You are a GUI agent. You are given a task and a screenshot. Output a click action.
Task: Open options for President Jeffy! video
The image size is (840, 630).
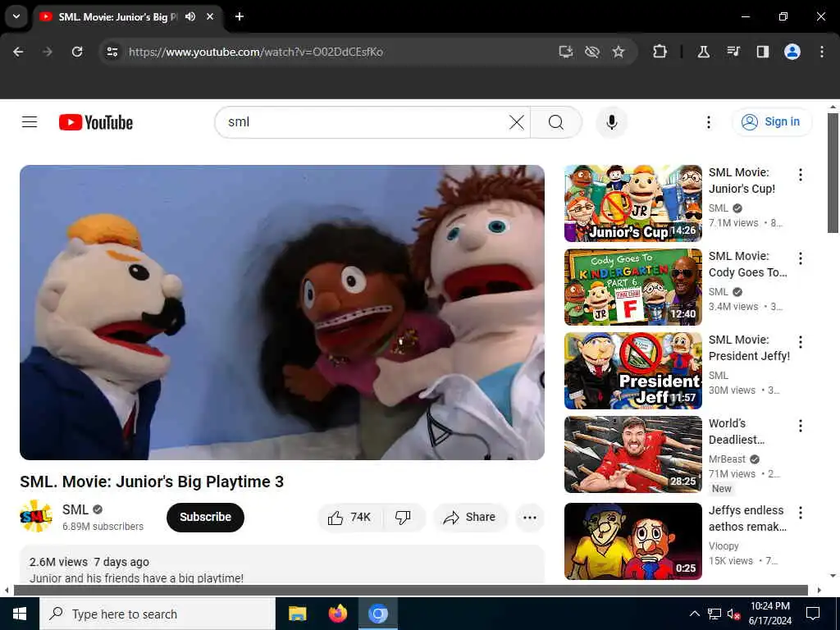click(x=801, y=342)
